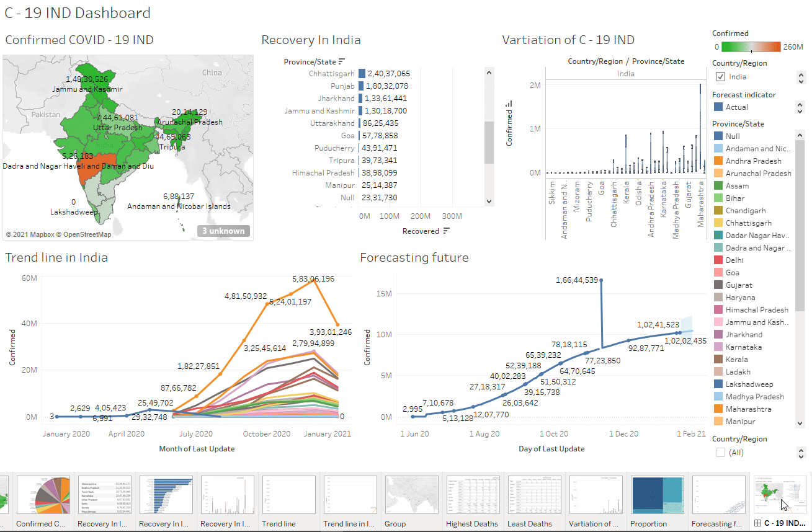Click up scroll arrow of Province/State legend
This screenshot has height=532, width=812.
(x=800, y=134)
